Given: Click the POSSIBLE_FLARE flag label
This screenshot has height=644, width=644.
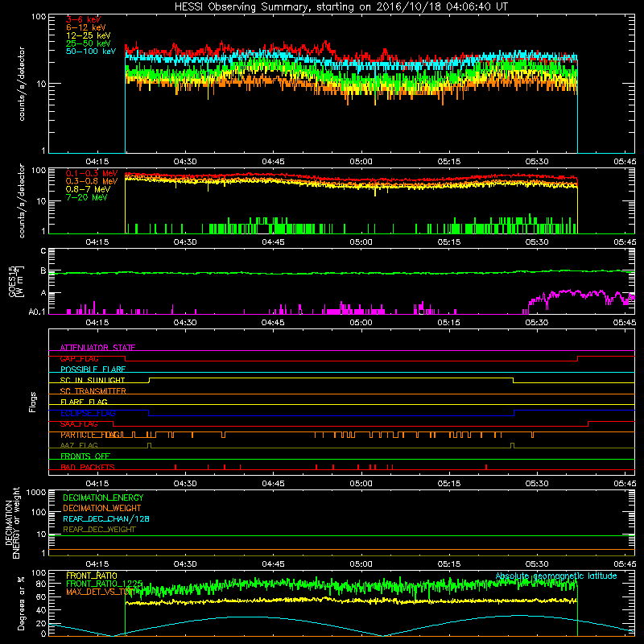Looking at the screenshot, I should 93,369.
